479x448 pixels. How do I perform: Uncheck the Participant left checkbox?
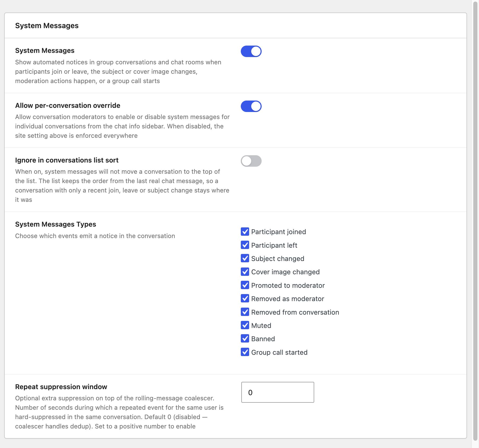coord(245,245)
